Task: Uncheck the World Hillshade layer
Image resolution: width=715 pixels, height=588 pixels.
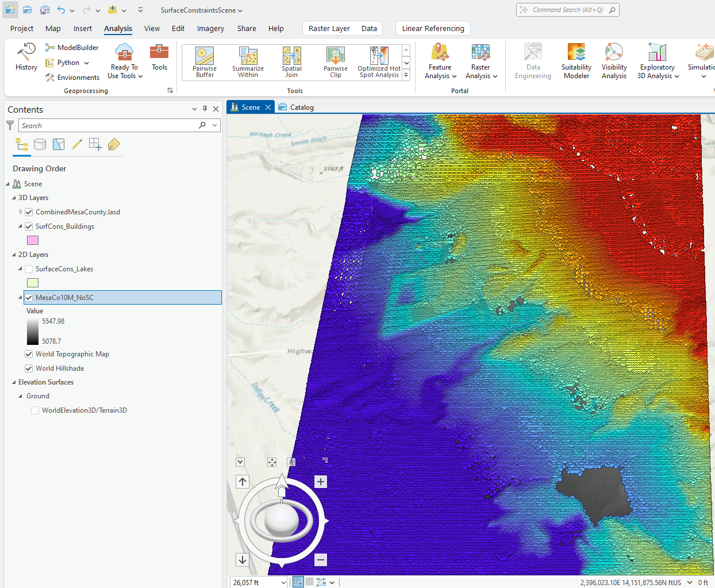Action: 29,368
